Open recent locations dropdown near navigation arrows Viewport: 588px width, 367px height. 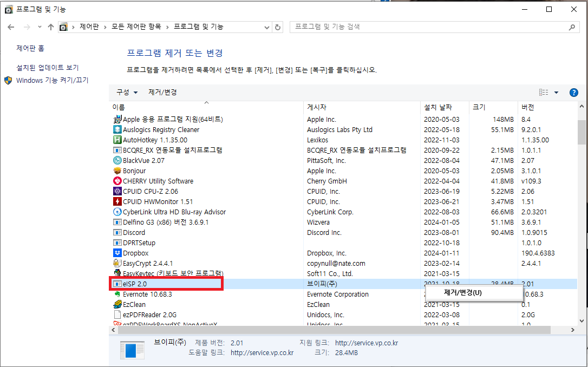[x=40, y=27]
